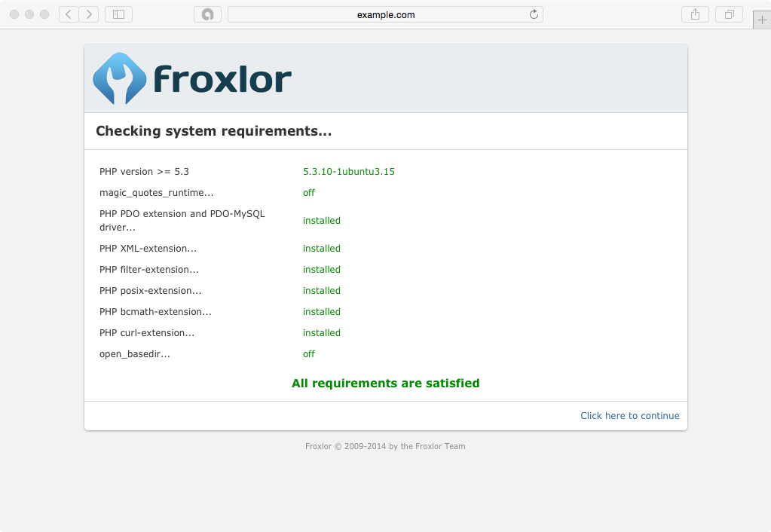The image size is (771, 532).
Task: Click the 'magic_quotes_runtime...' label
Action: click(156, 193)
